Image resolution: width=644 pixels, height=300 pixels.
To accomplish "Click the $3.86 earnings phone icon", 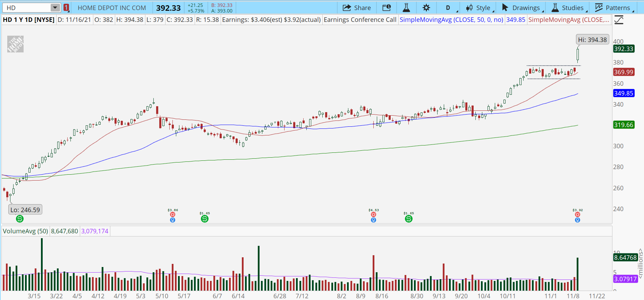I will tap(172, 215).
